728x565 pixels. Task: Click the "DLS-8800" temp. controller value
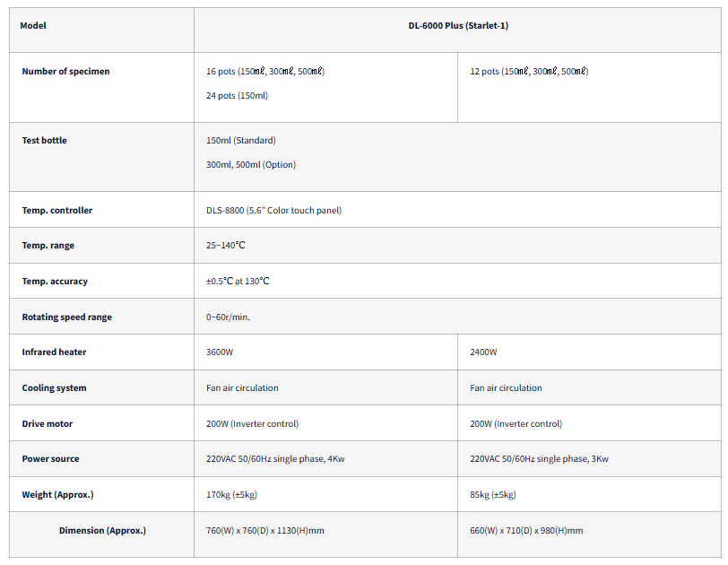[x=273, y=211]
